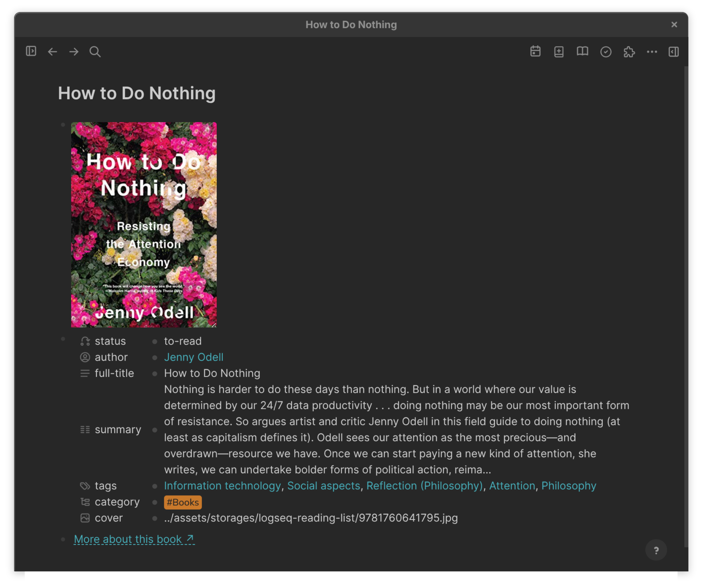
Task: Click the status property icon
Action: tap(85, 341)
